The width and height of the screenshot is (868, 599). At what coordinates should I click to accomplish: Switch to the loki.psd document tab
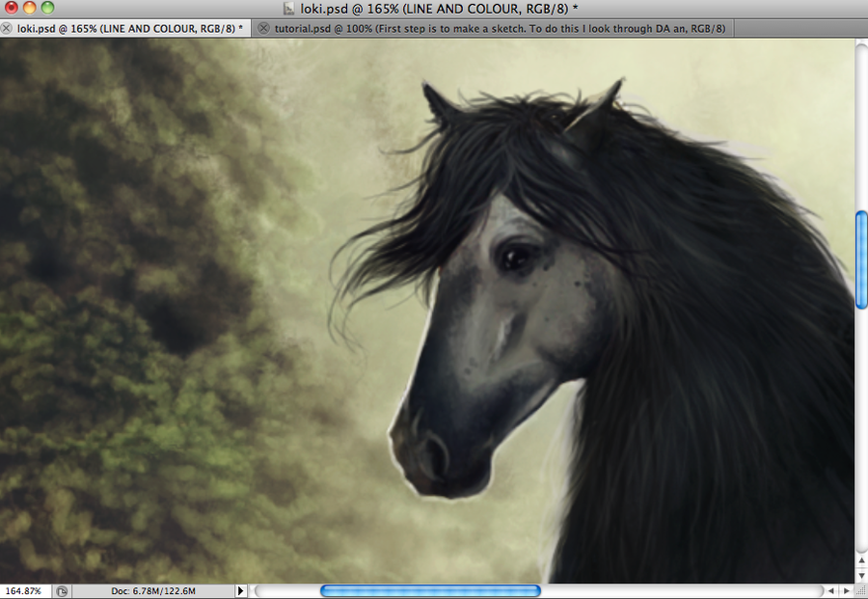pyautogui.click(x=129, y=29)
